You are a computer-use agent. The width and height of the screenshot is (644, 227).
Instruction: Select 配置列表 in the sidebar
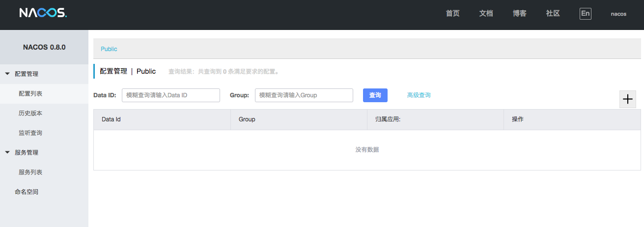coord(44,93)
